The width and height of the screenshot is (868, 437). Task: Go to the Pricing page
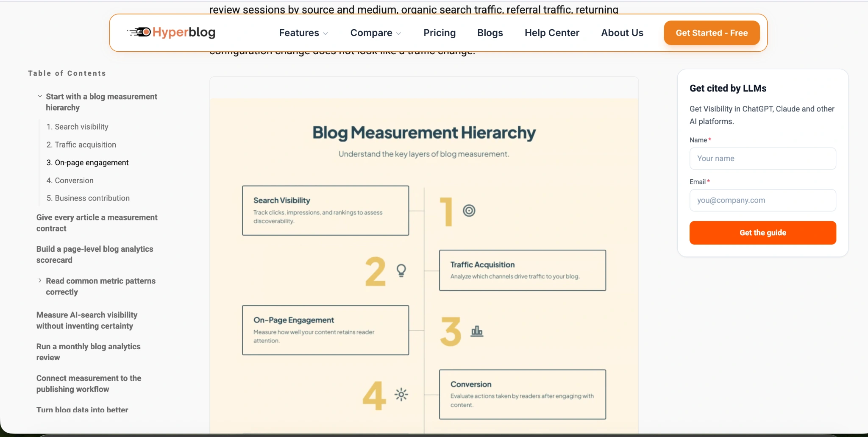(x=440, y=33)
